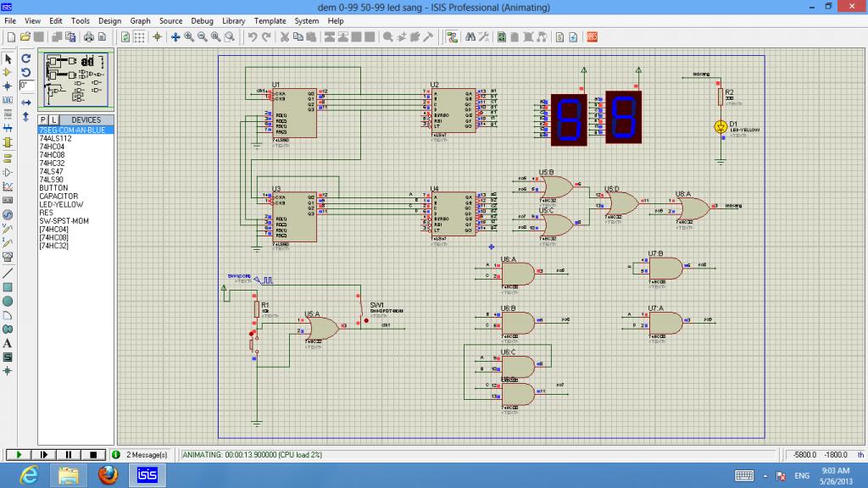
Task: Open the Debug menu
Action: click(x=202, y=20)
